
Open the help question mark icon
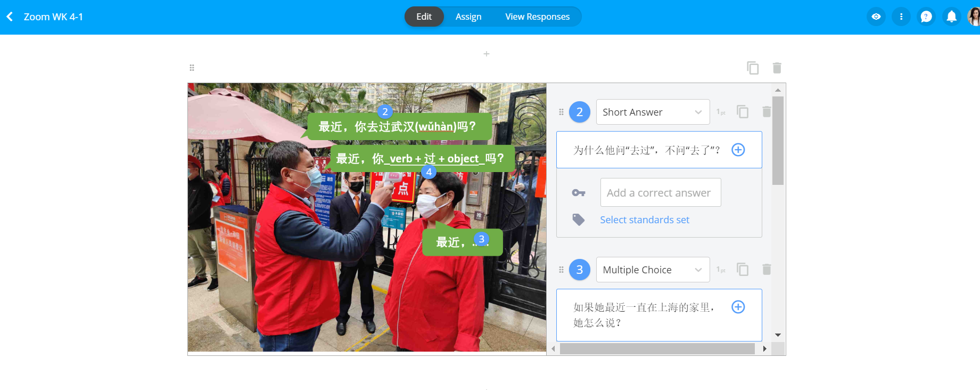pyautogui.click(x=926, y=17)
